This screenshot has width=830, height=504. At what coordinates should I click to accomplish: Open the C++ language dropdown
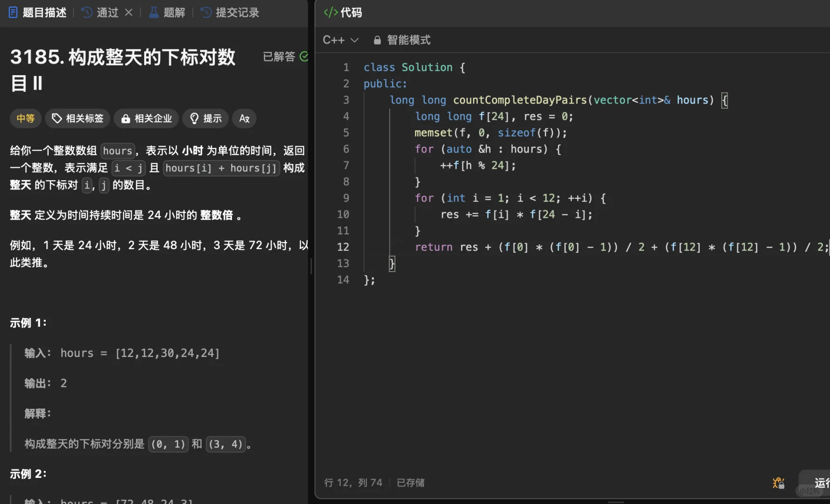341,40
